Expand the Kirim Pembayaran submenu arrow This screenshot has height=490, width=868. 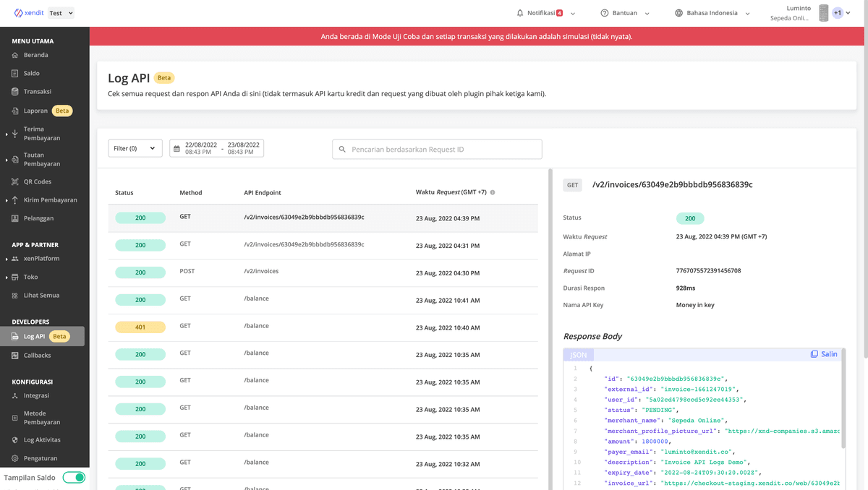click(7, 201)
